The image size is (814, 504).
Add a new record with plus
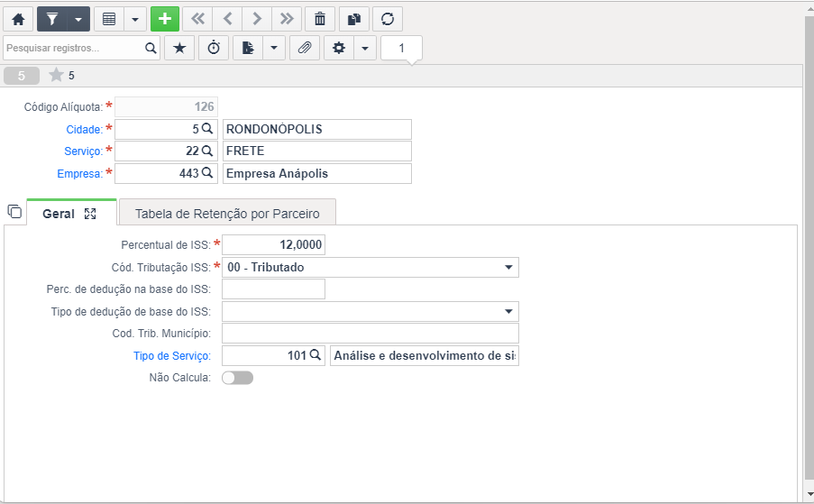[x=165, y=19]
